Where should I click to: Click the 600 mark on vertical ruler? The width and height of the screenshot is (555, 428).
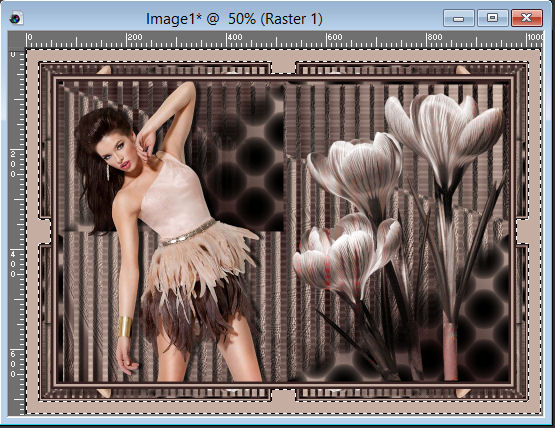click(x=13, y=364)
